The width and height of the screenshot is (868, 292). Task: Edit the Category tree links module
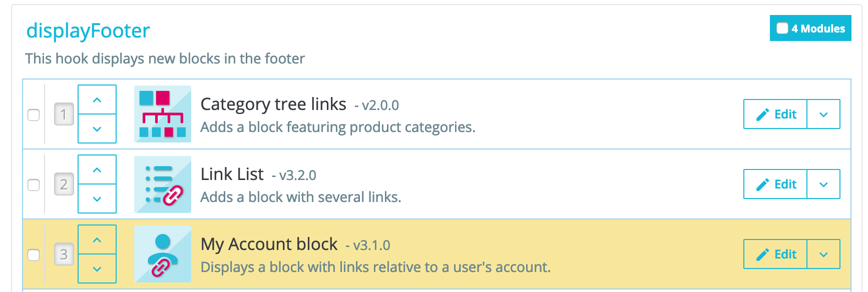[775, 114]
